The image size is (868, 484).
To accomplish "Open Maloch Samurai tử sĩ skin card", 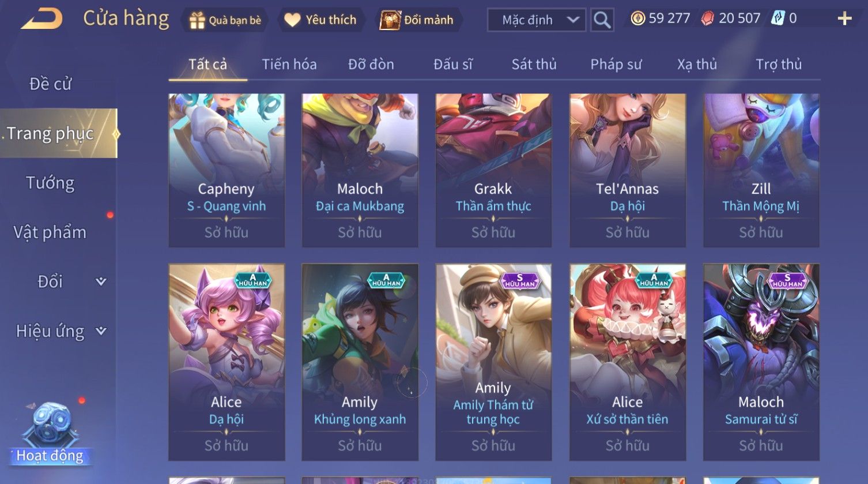I will point(761,362).
